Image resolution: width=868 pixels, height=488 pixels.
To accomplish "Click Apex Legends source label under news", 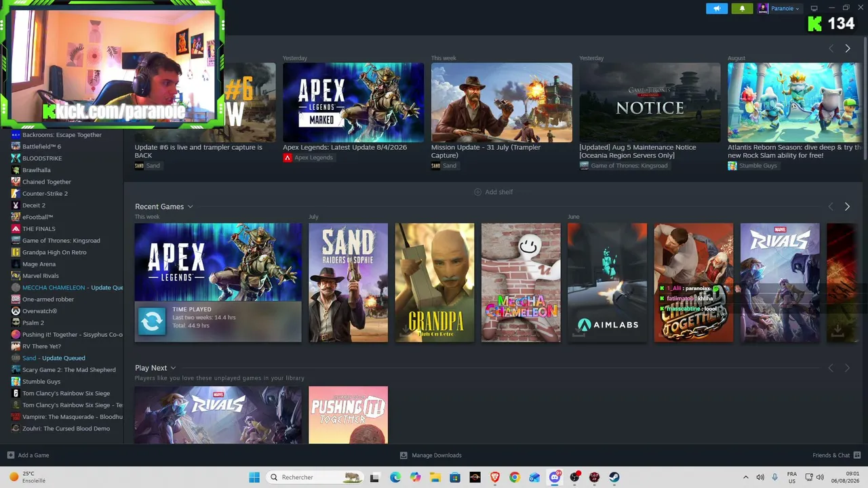I will click(x=308, y=157).
